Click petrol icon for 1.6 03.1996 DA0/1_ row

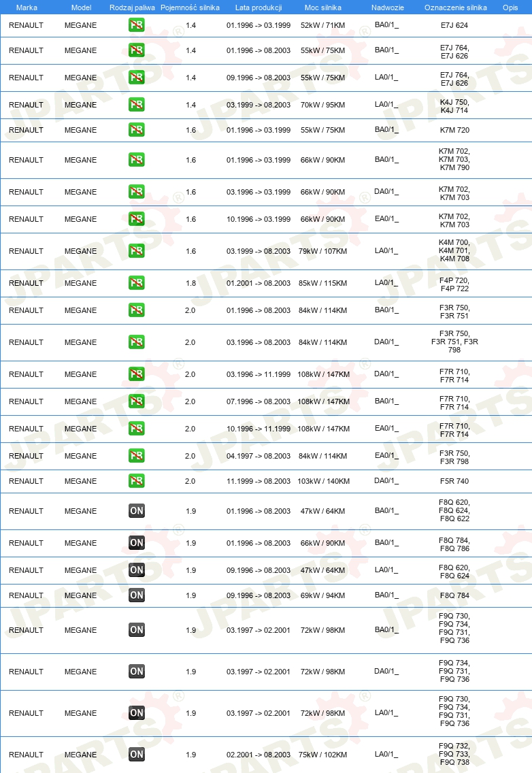[x=137, y=192]
